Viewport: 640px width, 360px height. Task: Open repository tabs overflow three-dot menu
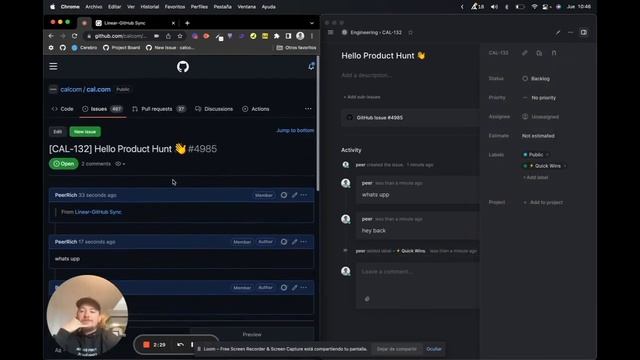308,109
